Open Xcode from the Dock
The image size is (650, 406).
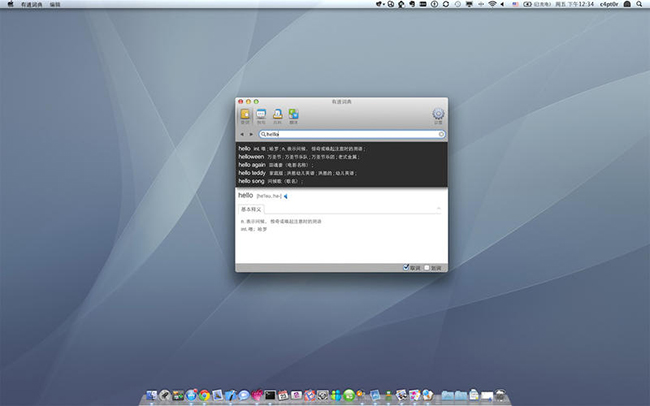(x=231, y=395)
